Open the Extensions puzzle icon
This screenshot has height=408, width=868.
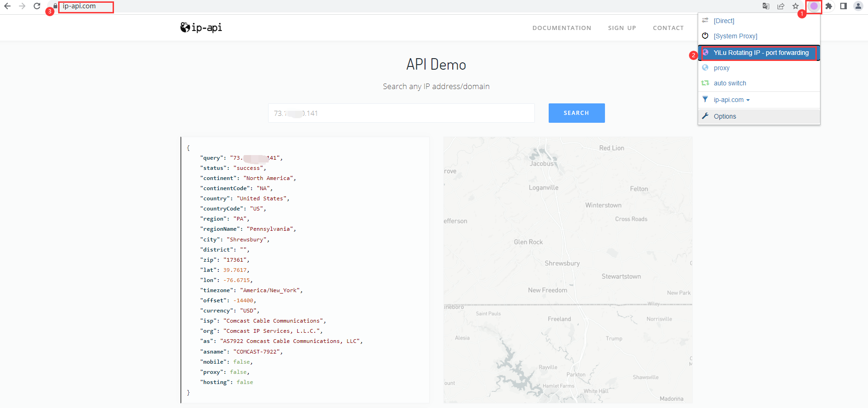829,6
